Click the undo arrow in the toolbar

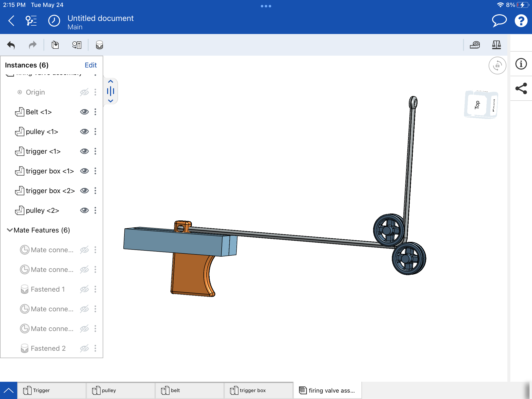coord(11,45)
